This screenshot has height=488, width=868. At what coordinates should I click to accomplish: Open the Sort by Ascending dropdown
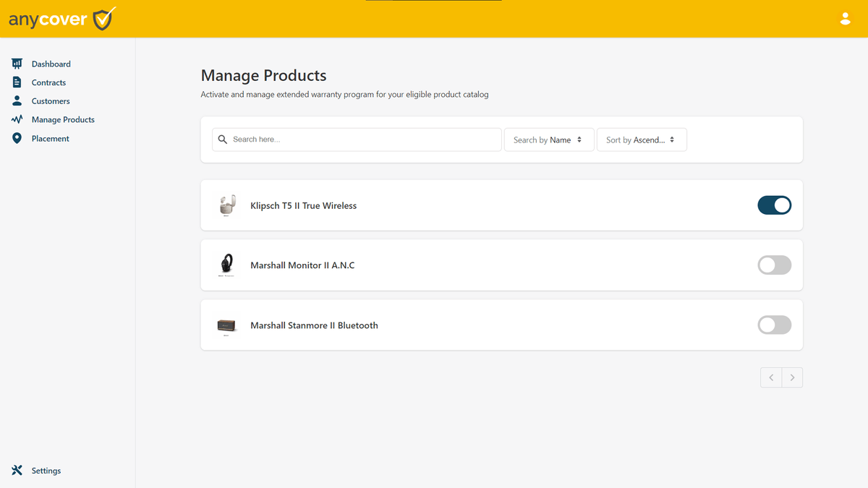[x=642, y=140]
